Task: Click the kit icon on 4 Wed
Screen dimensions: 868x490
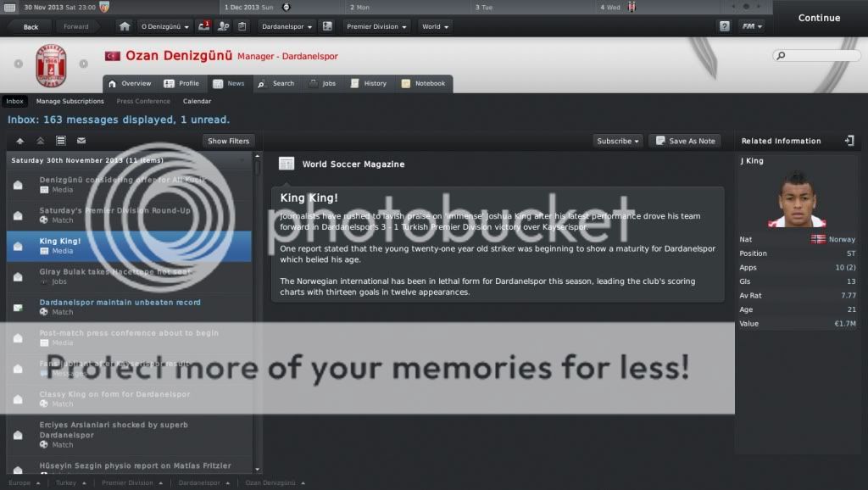Action: [x=632, y=7]
